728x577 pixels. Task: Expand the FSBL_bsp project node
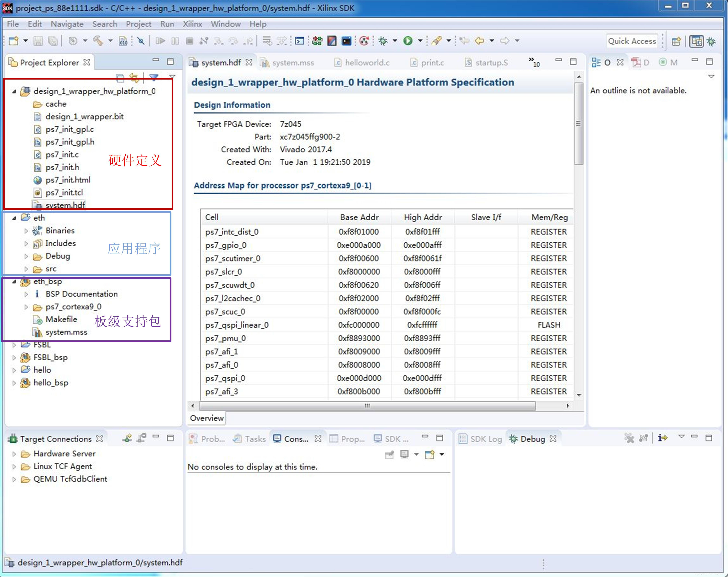14,357
